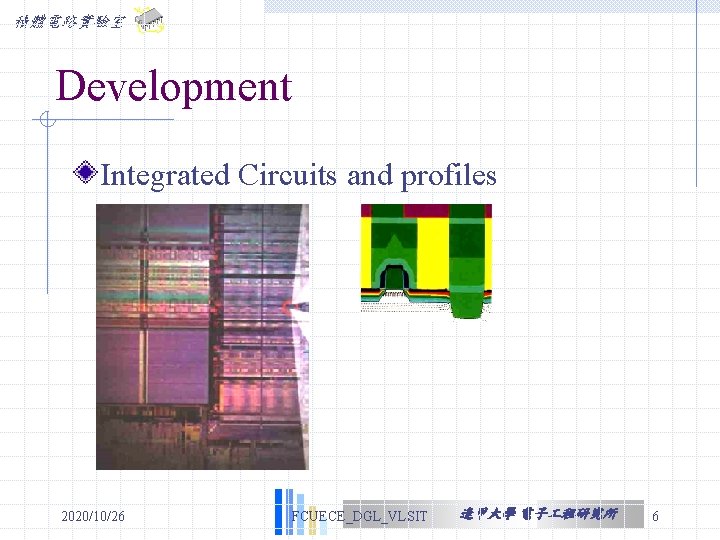Click the diamond bullet icon

coord(85,173)
